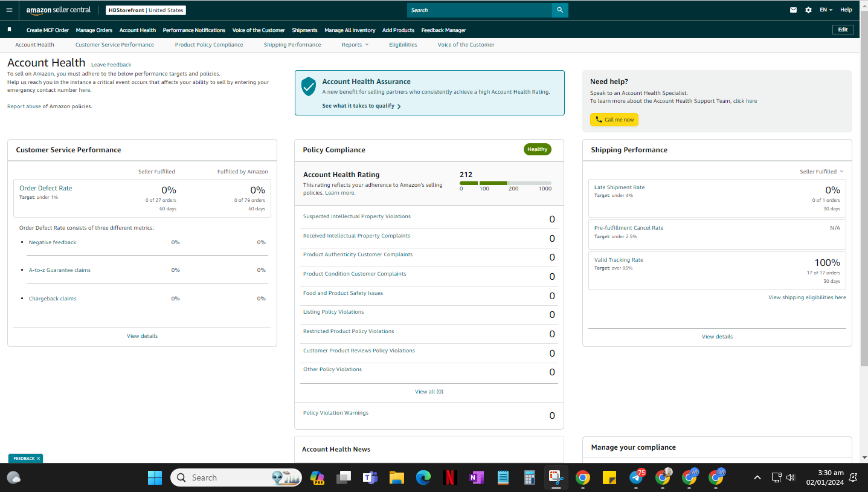
Task: Click the Leave Feedback link
Action: [111, 65]
